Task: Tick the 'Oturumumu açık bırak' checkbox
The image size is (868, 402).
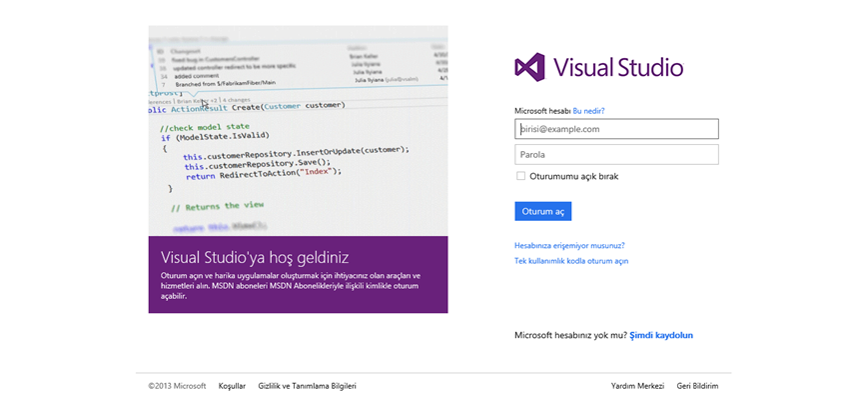Action: coord(520,176)
